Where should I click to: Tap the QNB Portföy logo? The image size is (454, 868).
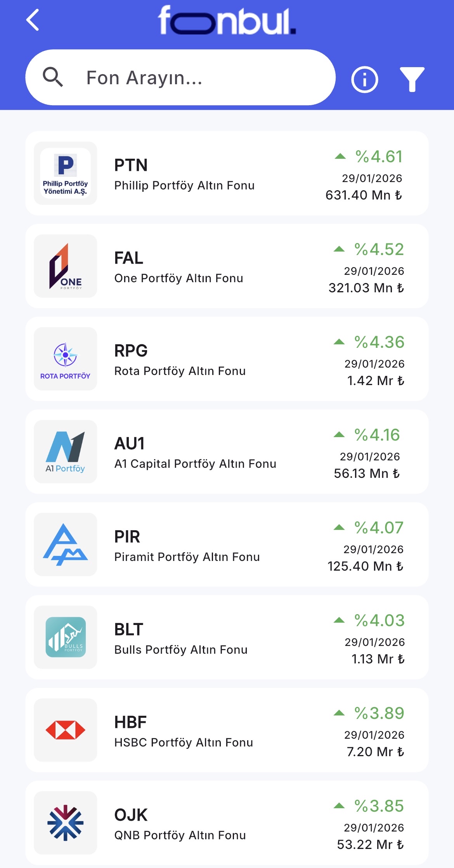[x=65, y=823]
